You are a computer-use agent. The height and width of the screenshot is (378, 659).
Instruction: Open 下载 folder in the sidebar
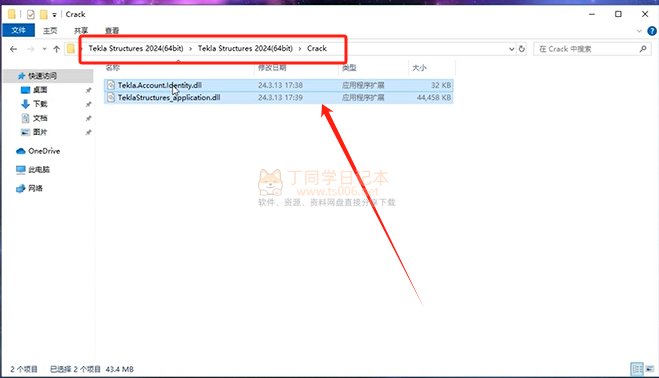click(x=40, y=104)
